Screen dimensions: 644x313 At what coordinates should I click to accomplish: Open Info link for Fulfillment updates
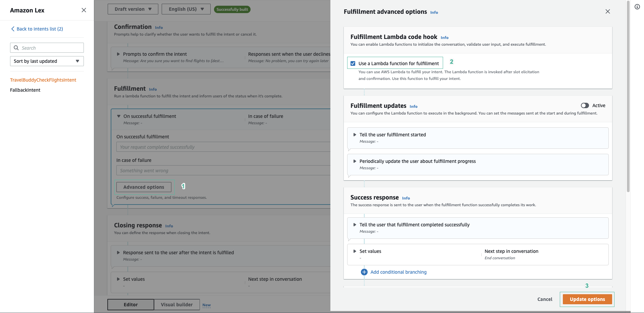(x=414, y=106)
